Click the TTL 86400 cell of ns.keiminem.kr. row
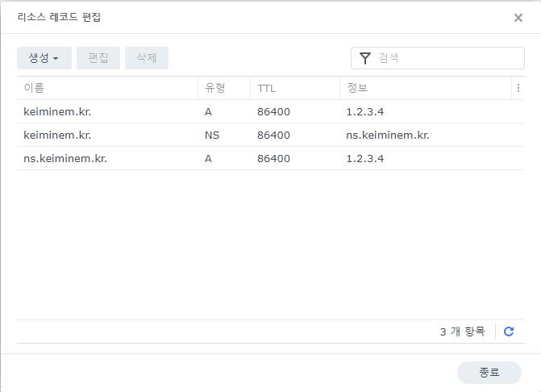541x392 pixels. pos(273,159)
